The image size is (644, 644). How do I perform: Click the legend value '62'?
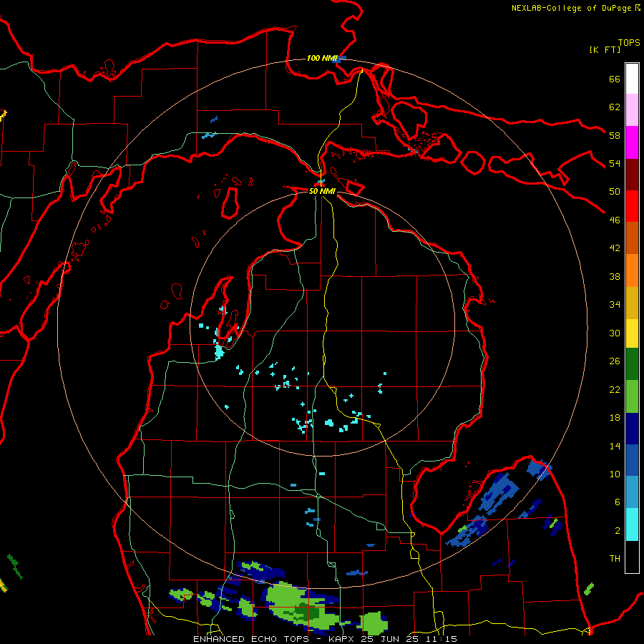tap(615, 107)
